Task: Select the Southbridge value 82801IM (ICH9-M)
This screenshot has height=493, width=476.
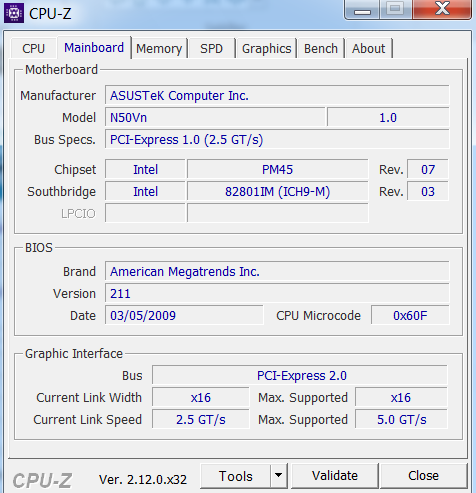Action: coord(278,191)
